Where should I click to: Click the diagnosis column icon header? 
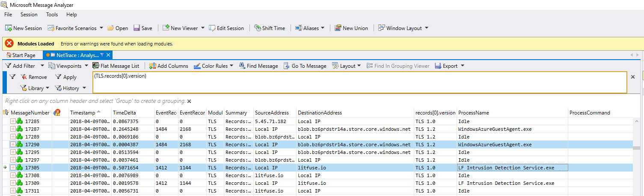[x=56, y=112]
